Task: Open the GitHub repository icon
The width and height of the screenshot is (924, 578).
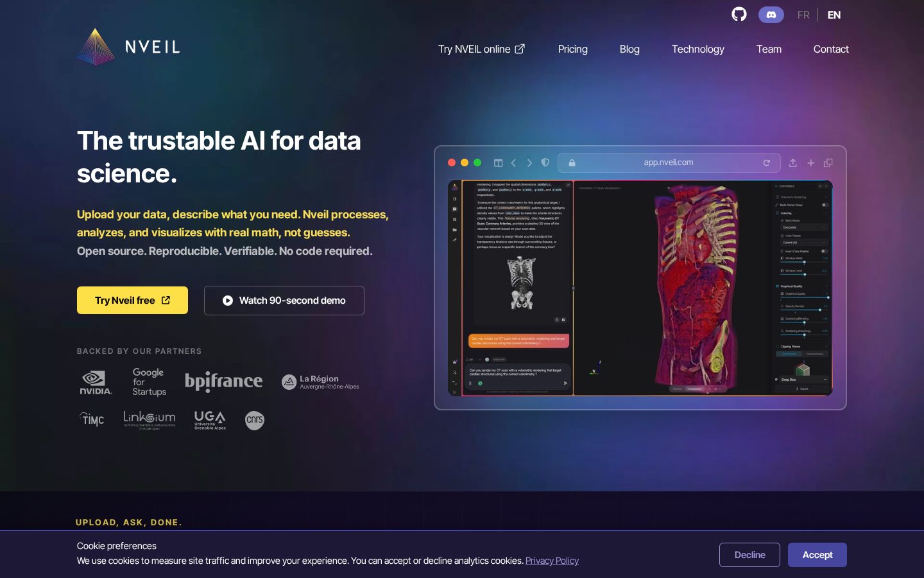Action: pyautogui.click(x=739, y=14)
